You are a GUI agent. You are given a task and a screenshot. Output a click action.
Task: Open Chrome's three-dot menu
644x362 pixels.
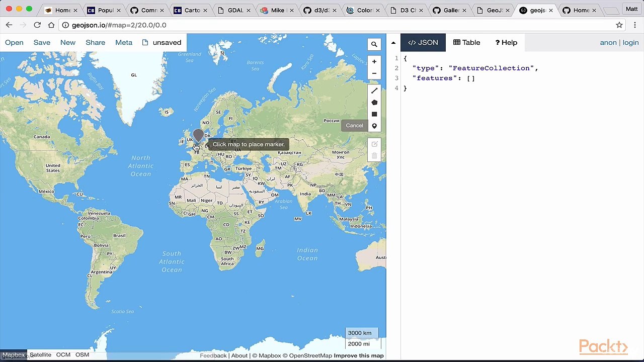point(635,25)
